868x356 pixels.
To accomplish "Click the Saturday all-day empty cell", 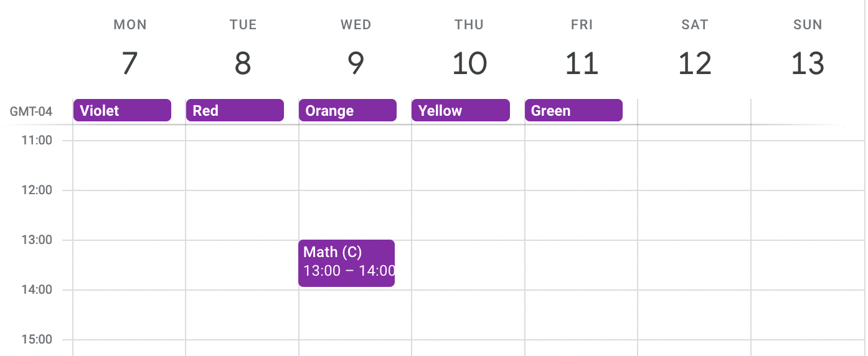I will (694, 111).
